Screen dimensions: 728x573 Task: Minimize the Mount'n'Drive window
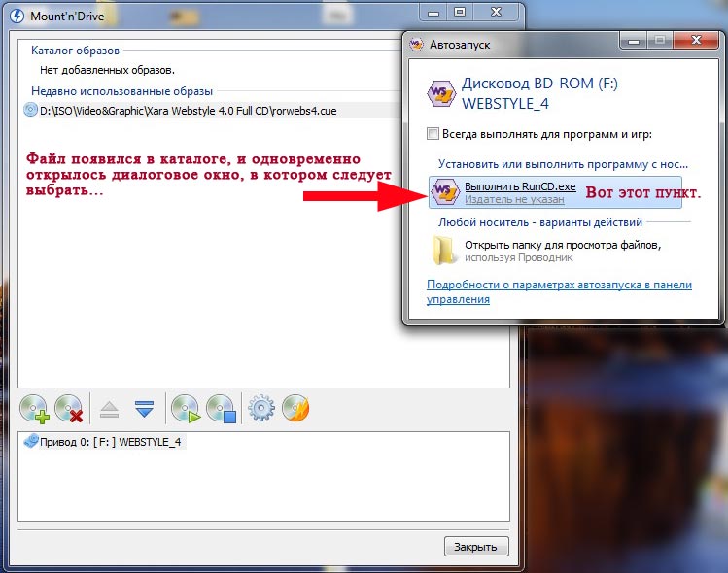point(433,13)
